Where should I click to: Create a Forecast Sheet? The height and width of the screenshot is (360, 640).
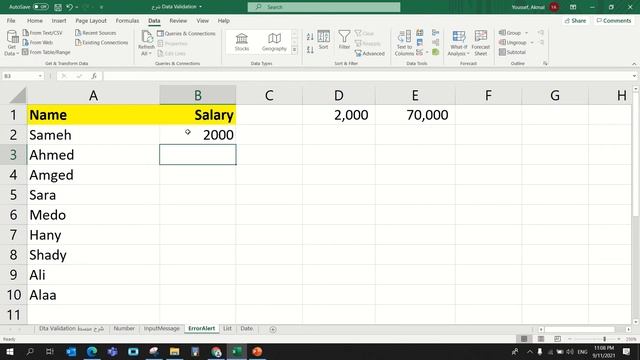480,43
